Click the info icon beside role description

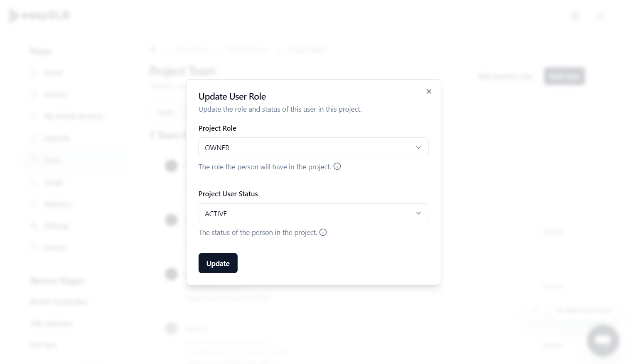[337, 166]
